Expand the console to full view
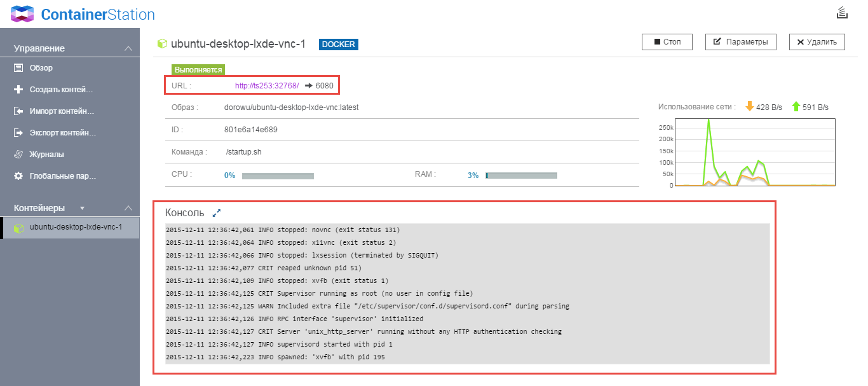Image resolution: width=868 pixels, height=386 pixels. click(x=216, y=212)
